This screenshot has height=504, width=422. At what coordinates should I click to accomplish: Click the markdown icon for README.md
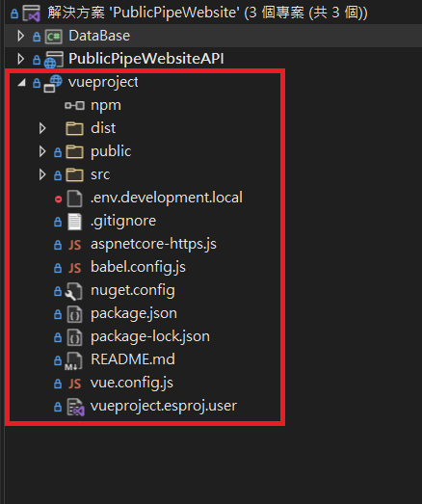[x=73, y=360]
